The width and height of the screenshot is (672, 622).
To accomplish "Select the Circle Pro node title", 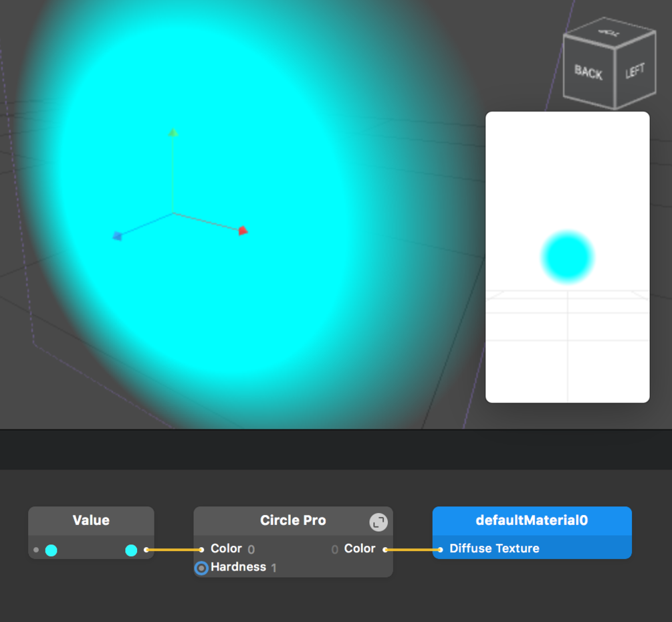I will point(292,520).
